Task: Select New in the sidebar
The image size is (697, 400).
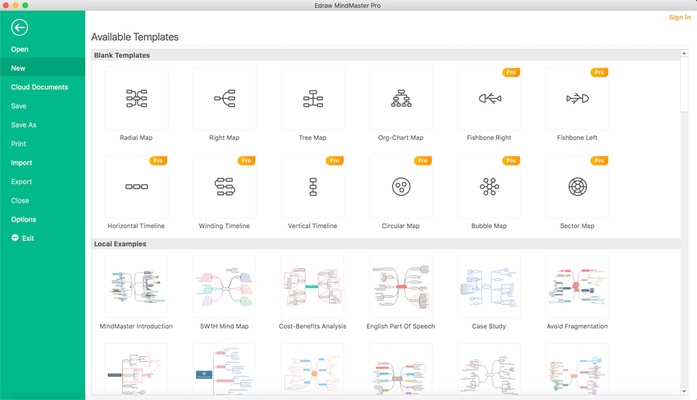Action: point(18,68)
